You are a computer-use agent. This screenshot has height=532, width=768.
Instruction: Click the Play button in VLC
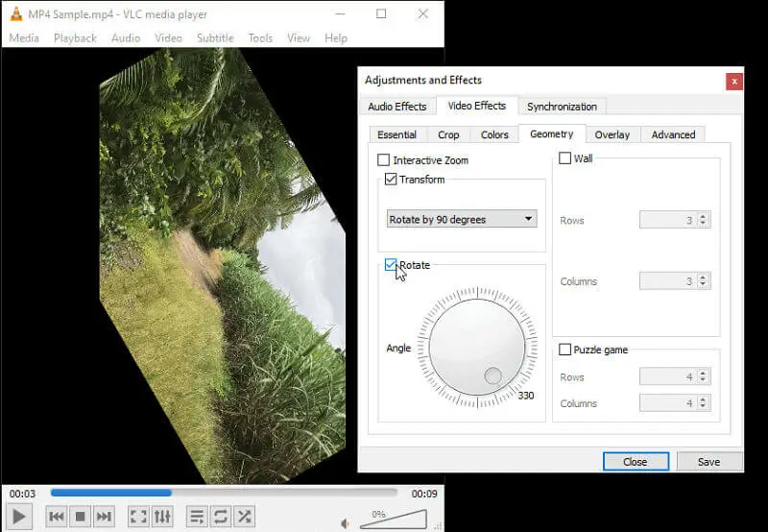(19, 517)
